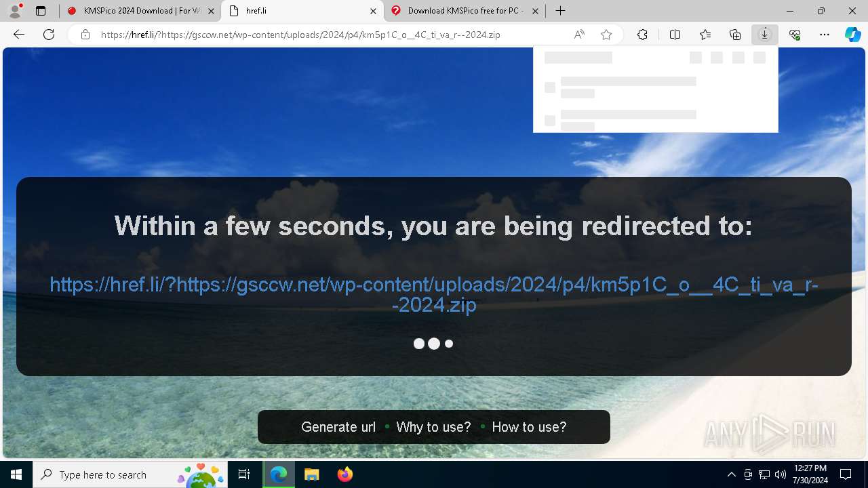Toggle Split screen icon
The width and height of the screenshot is (868, 488).
675,35
